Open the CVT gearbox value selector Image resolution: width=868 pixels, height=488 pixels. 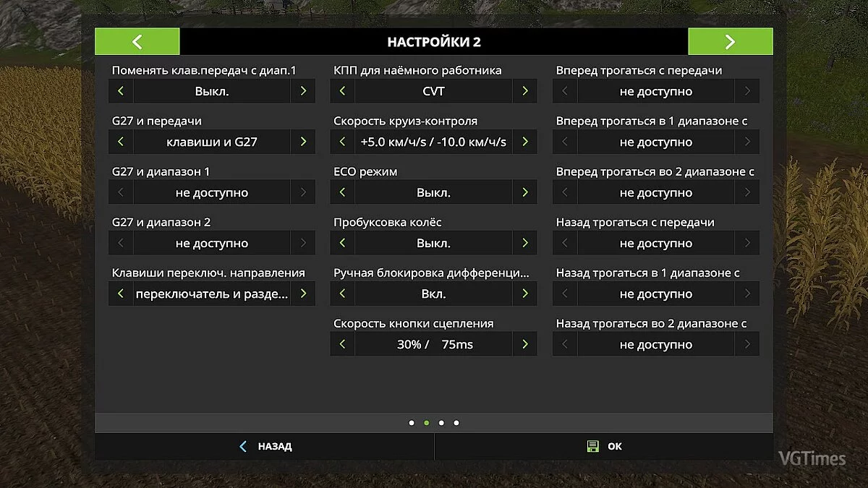[x=433, y=91]
